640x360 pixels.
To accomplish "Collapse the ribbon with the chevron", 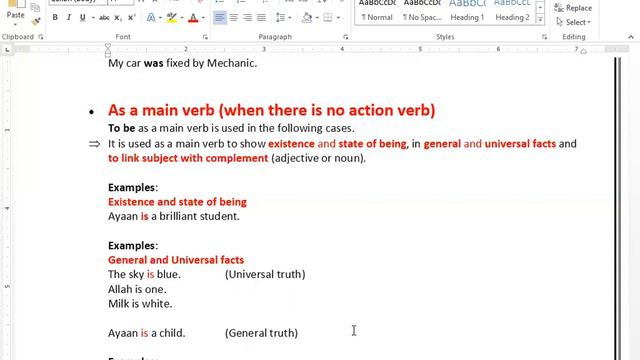I will coord(631,37).
